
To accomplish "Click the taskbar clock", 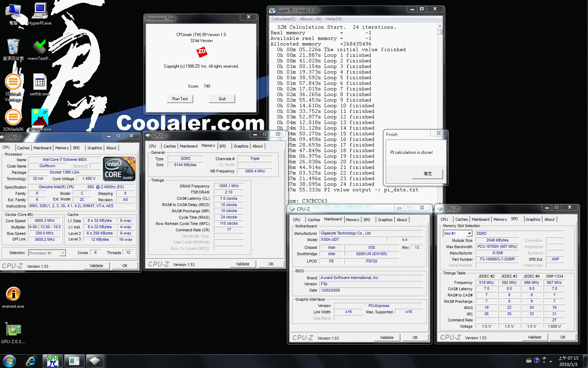I will click(x=568, y=361).
